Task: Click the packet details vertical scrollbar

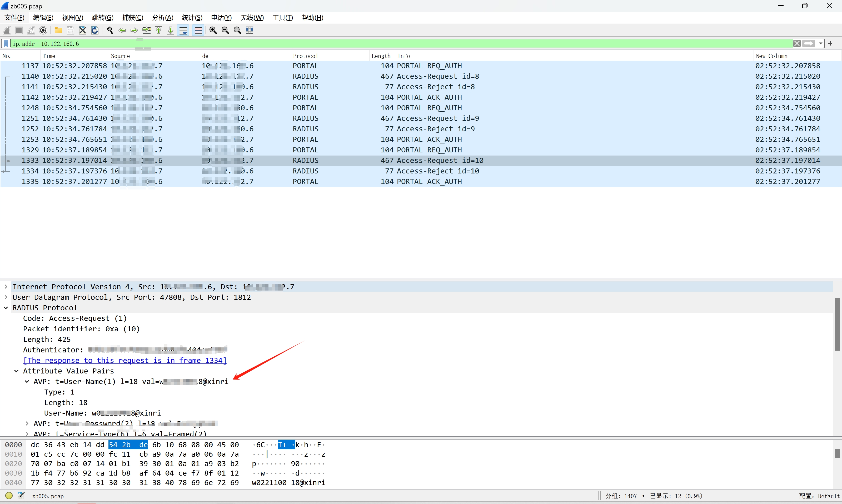Action: click(837, 324)
